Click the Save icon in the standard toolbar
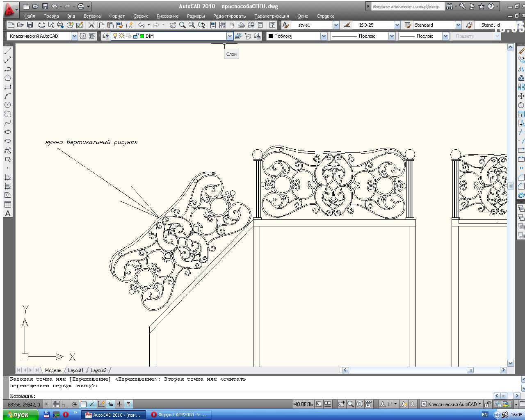525x420 pixels. (x=30, y=25)
